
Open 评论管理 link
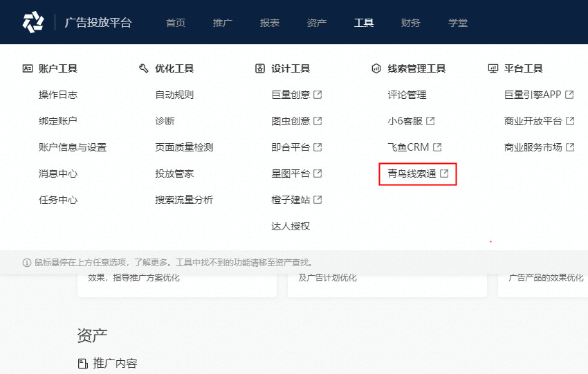tap(407, 95)
